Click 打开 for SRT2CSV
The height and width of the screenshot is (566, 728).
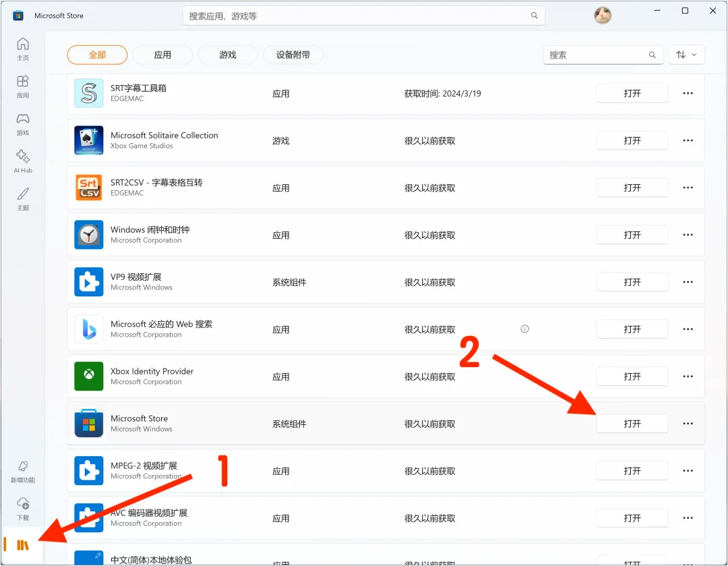(x=632, y=188)
